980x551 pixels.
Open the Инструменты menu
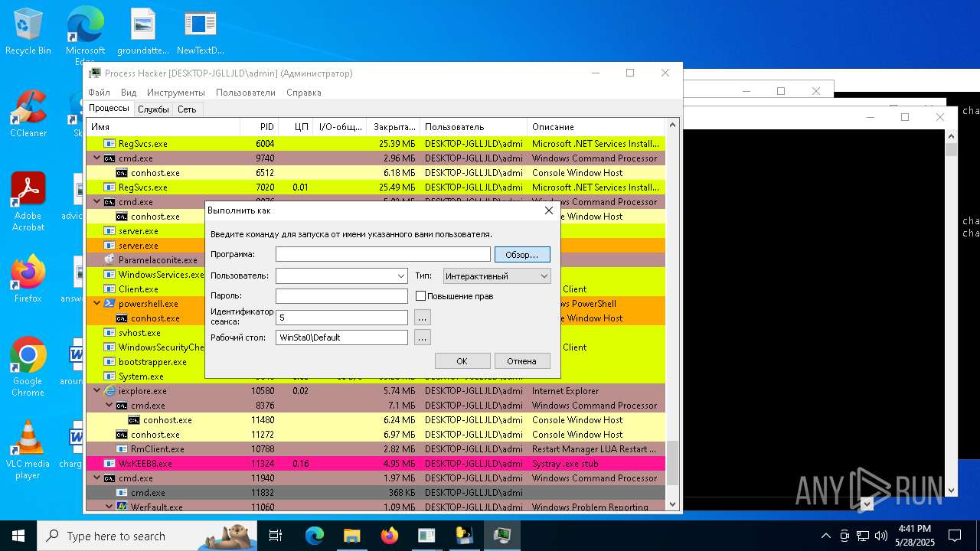point(176,93)
